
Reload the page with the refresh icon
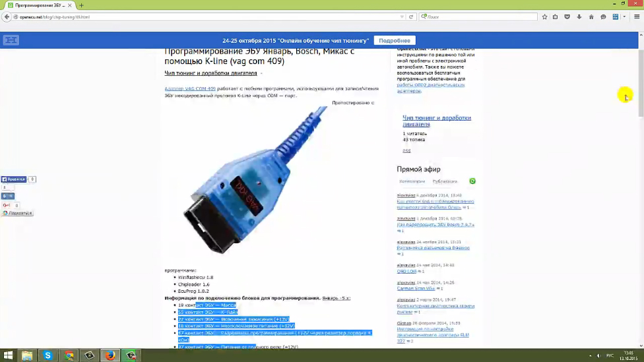click(410, 17)
